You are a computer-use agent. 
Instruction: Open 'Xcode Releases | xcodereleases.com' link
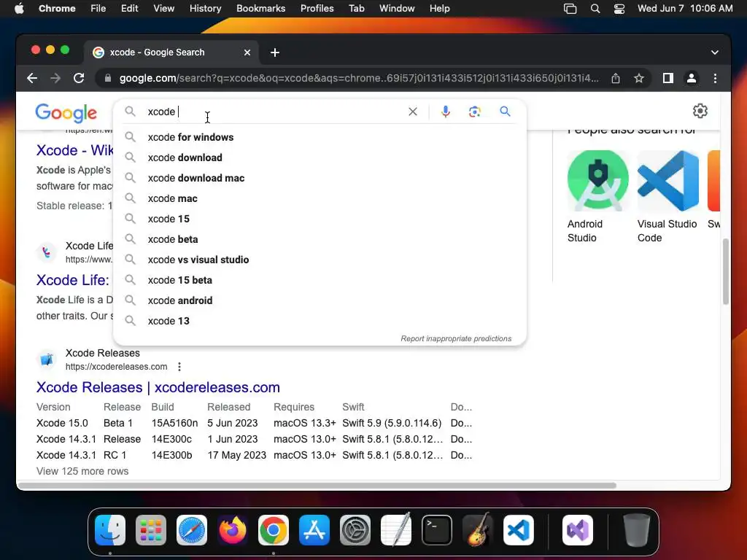[158, 388]
